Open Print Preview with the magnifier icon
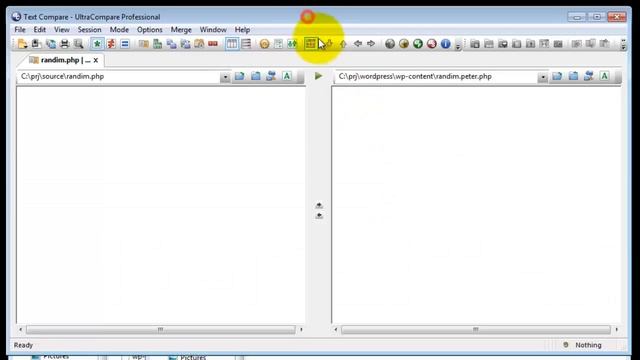Image resolution: width=640 pixels, height=360 pixels. click(x=78, y=44)
